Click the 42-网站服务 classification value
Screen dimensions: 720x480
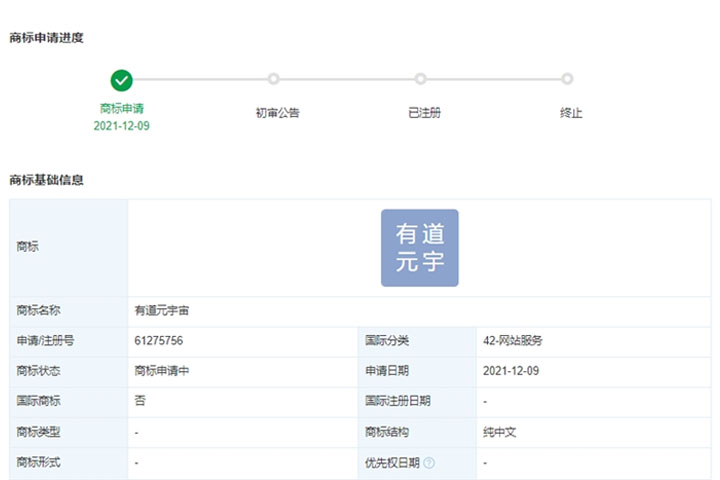point(513,341)
